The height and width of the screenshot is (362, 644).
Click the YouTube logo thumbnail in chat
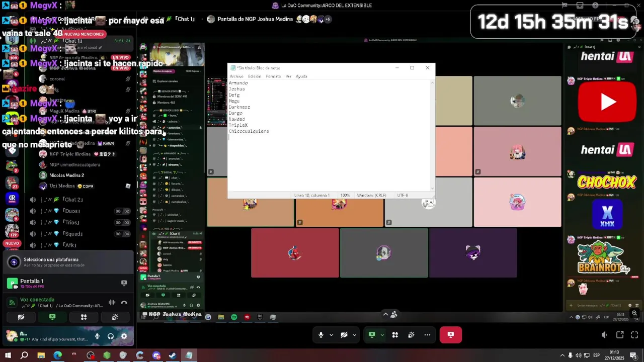pyautogui.click(x=607, y=102)
